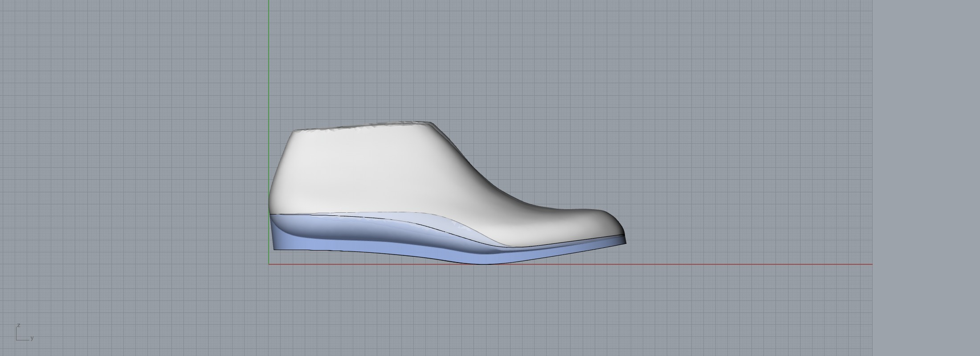Click the y label on the axis icon

coord(32,338)
